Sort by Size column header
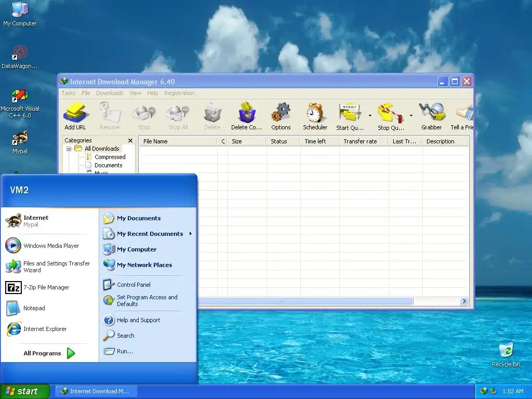The image size is (532, 399). (x=246, y=141)
